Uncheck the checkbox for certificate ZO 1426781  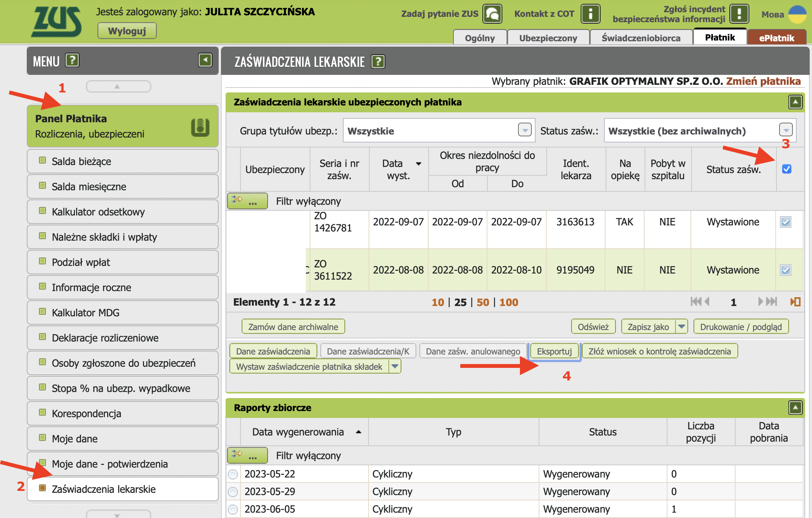pos(786,222)
